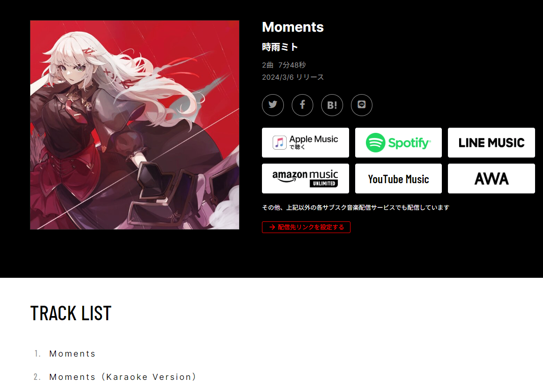Open Amazon Music Unlimited
Image resolution: width=543 pixels, height=392 pixels.
coord(305,179)
